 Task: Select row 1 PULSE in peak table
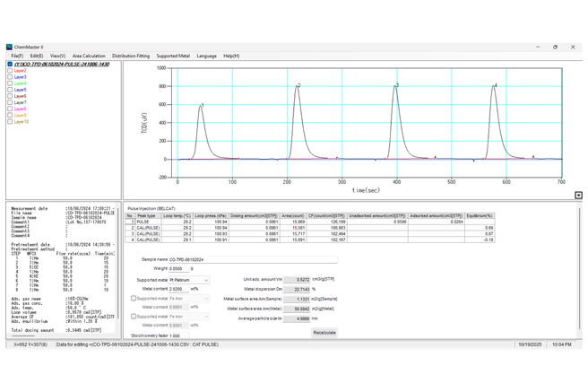(310, 222)
